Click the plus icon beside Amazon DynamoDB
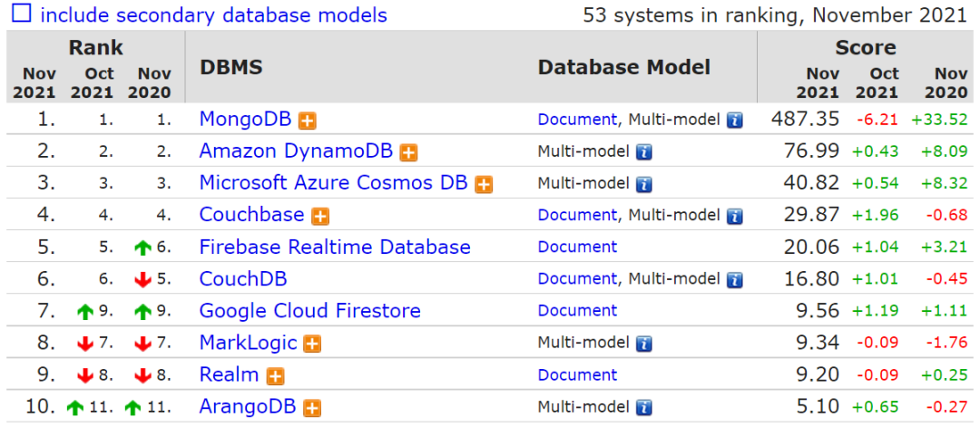This screenshot has width=980, height=427. click(408, 152)
